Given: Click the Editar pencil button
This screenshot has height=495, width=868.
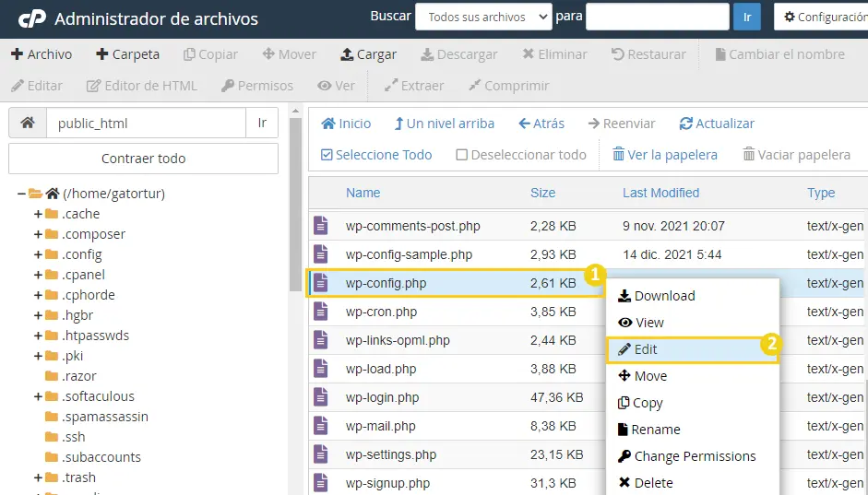Looking at the screenshot, I should pyautogui.click(x=37, y=86).
